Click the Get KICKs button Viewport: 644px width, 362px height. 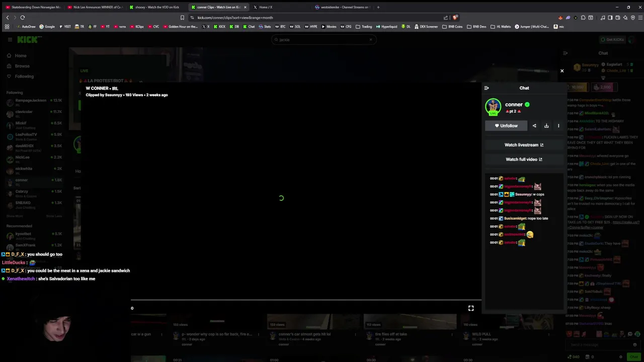[612, 40]
